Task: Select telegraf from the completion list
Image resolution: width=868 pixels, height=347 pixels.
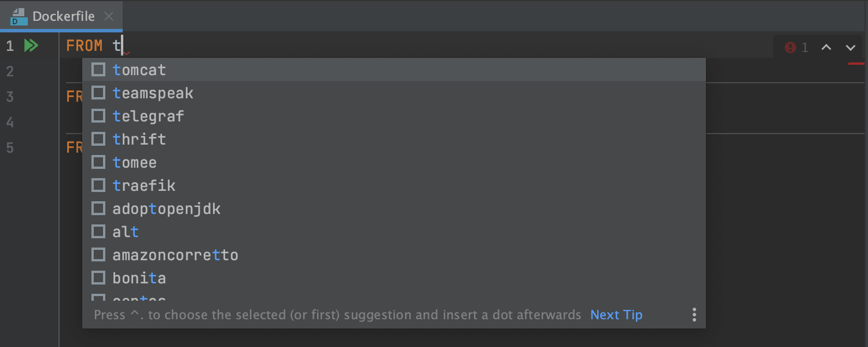Action: tap(148, 116)
